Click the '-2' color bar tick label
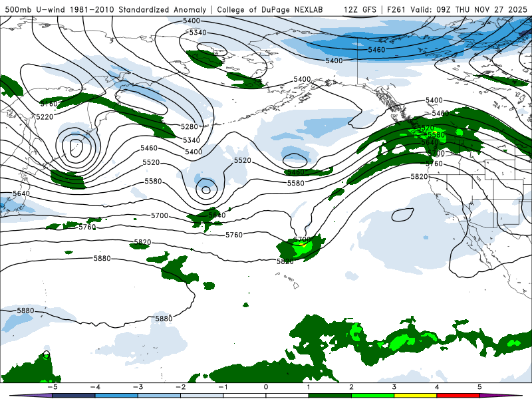 point(180,387)
